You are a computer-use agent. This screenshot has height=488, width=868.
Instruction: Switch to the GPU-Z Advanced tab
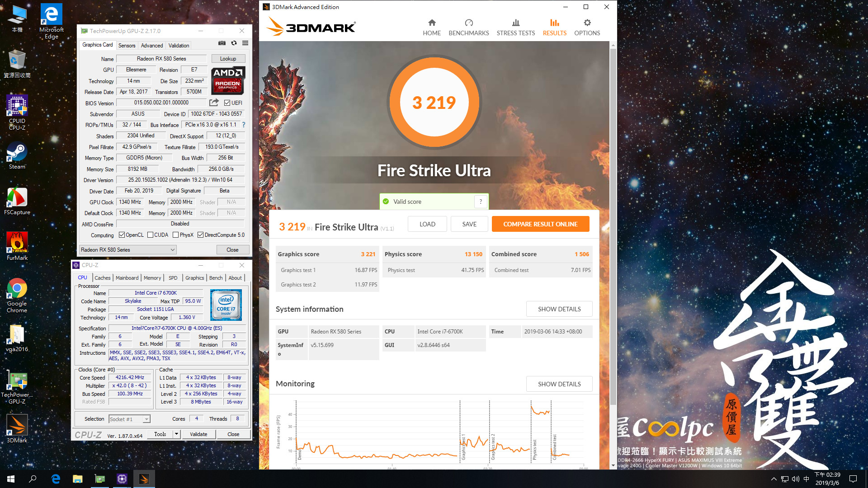pos(151,46)
